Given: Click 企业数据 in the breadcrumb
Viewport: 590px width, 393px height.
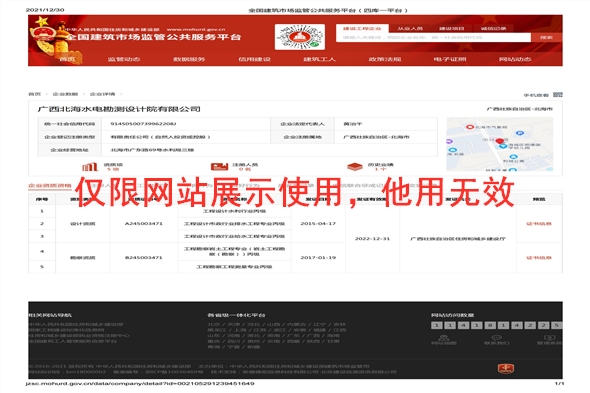Looking at the screenshot, I should [65, 94].
